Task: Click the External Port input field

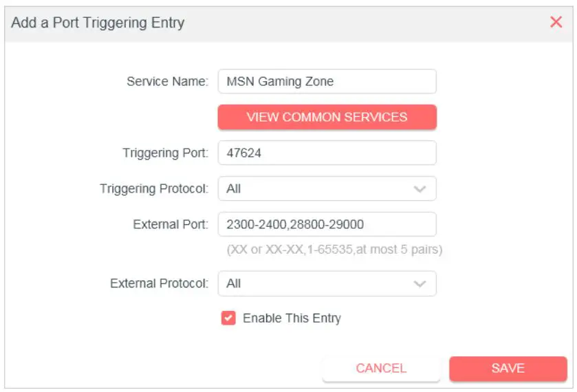Action: pyautogui.click(x=327, y=224)
